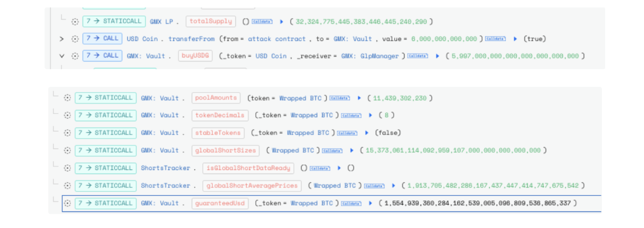
Task: Select the totalSupply result 32,324,775,445,383,446,445,240,290
Action: [x=362, y=21]
